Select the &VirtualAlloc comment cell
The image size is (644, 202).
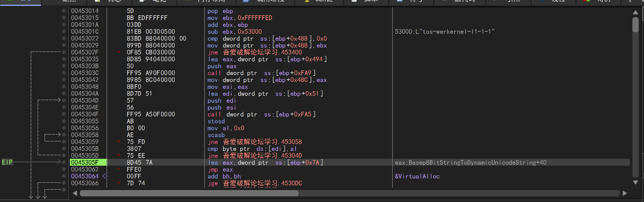click(x=417, y=176)
